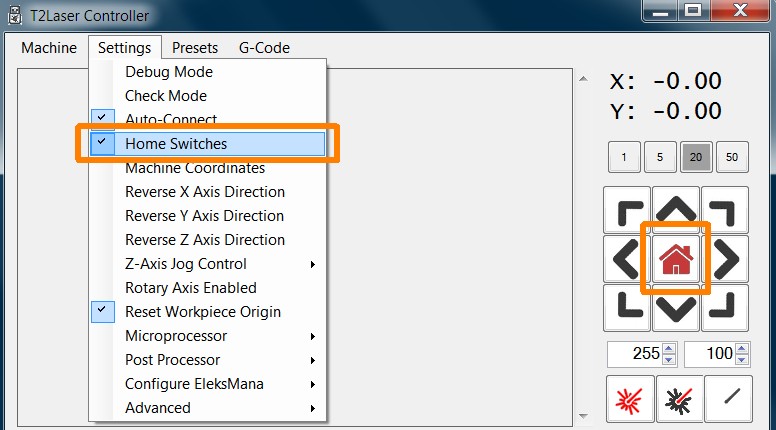Enable Check Mode
The height and width of the screenshot is (430, 776).
click(207, 96)
